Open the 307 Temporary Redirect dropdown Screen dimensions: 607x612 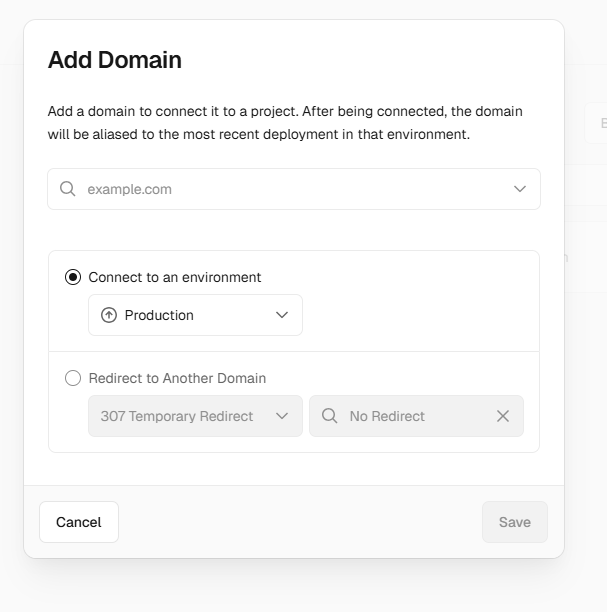point(185,416)
